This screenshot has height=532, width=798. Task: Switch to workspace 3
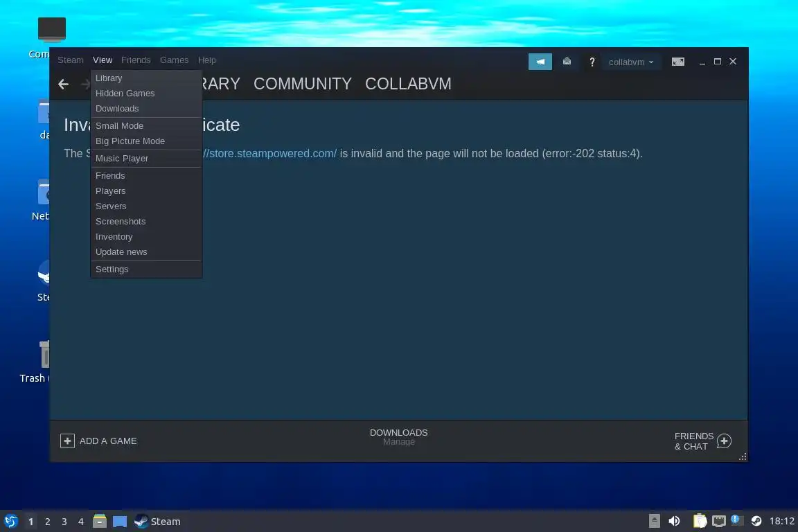(x=64, y=522)
